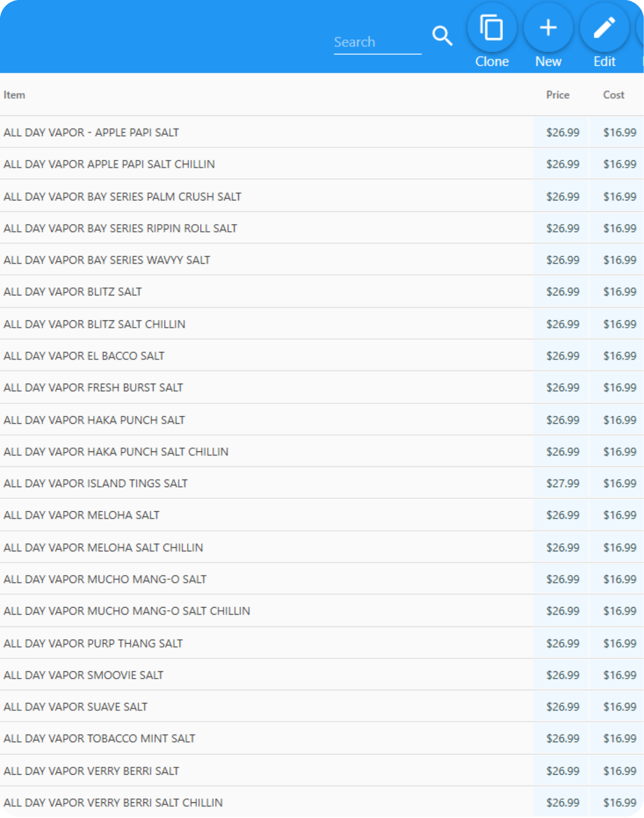644x818 pixels.
Task: Sort by the Item column header
Action: pyautogui.click(x=14, y=95)
